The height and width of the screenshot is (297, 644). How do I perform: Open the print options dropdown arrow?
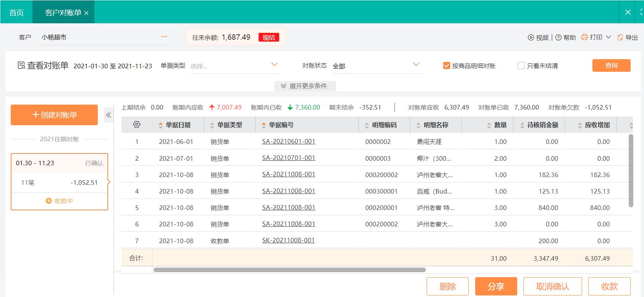[608, 37]
